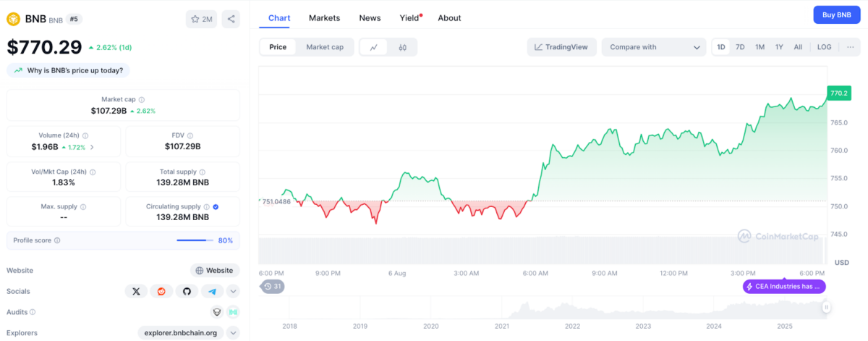Image resolution: width=868 pixels, height=341 pixels.
Task: Click the 31 events history badge
Action: (273, 287)
